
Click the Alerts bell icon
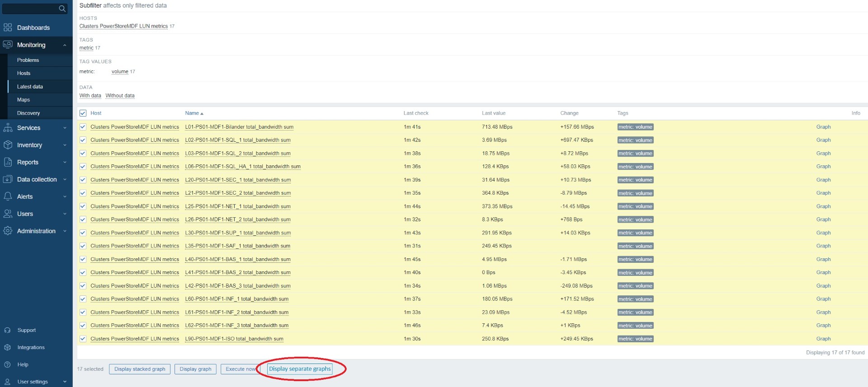tap(8, 196)
